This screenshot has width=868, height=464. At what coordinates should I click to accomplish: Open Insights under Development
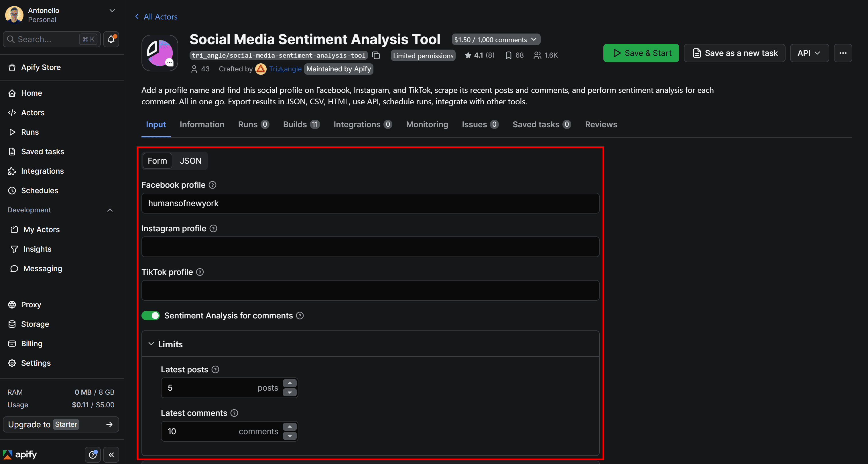click(x=37, y=249)
